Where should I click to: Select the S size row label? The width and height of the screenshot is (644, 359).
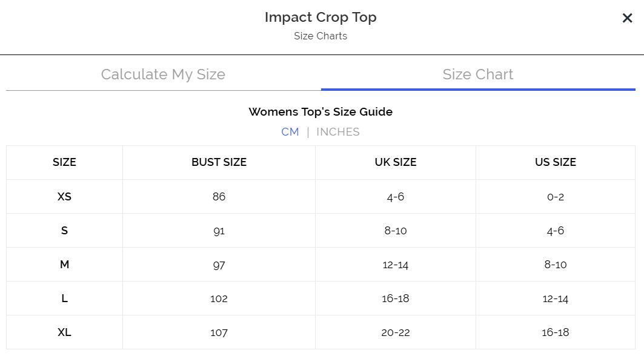(64, 231)
